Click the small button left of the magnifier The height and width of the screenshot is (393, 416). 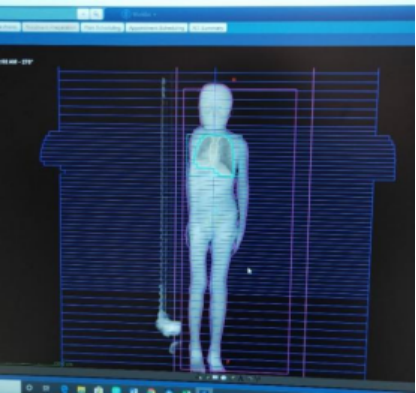coord(83,14)
